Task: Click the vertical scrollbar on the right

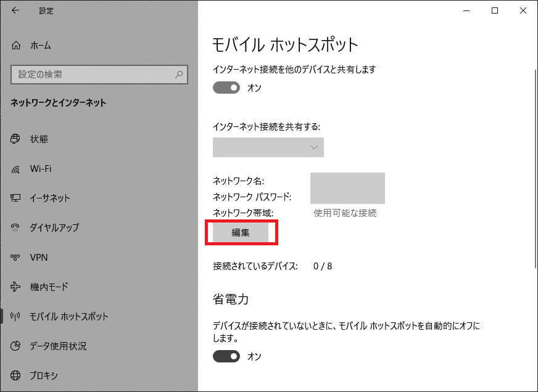Action: tap(534, 166)
